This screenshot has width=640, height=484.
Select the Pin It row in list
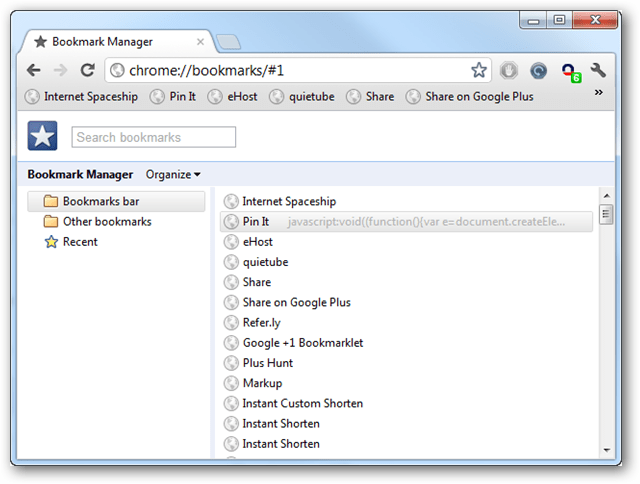406,222
